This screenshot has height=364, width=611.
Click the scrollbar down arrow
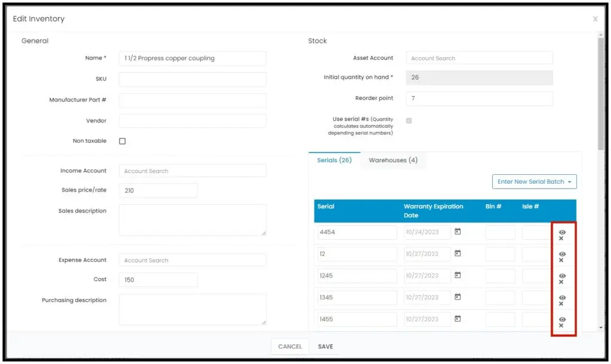(x=601, y=328)
